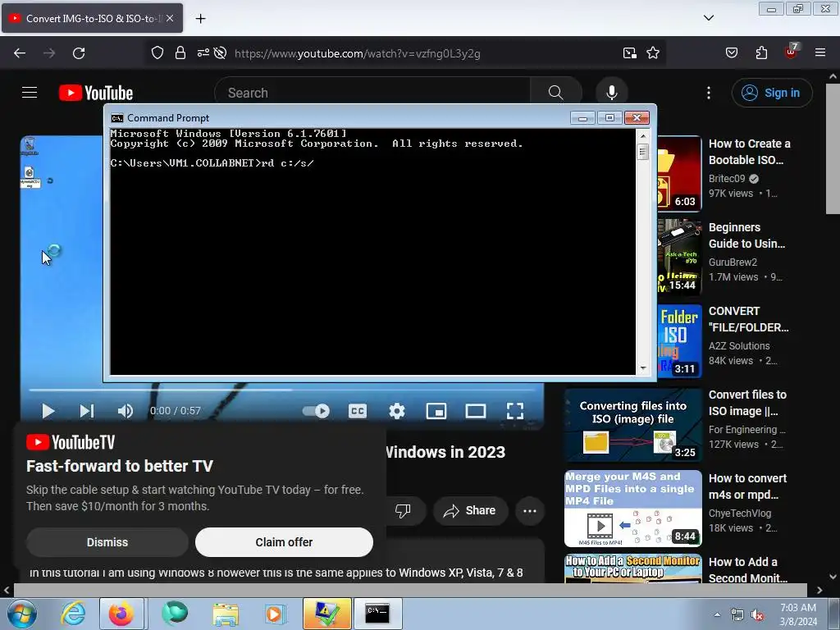840x630 pixels.
Task: Mute the video with the speaker icon
Action: [x=126, y=411]
